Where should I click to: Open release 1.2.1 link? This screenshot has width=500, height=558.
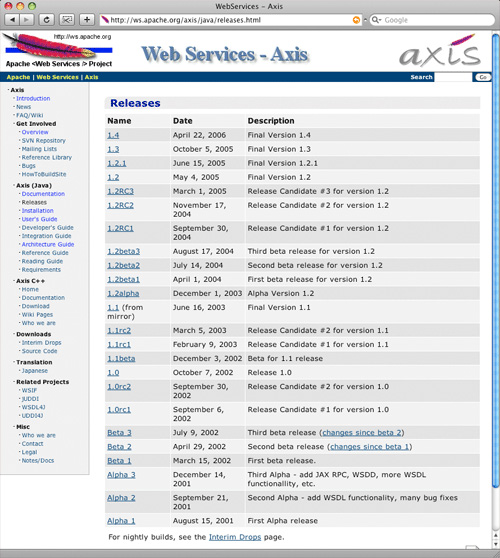pyautogui.click(x=117, y=163)
